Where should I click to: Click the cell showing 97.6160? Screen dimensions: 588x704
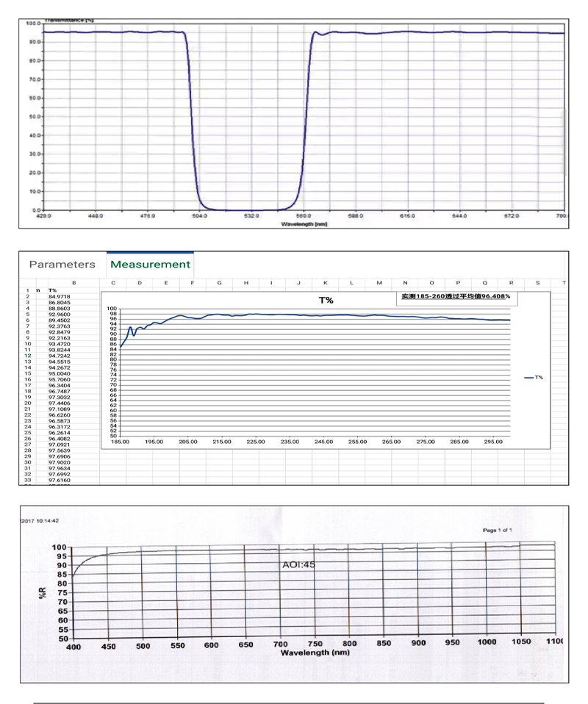pos(60,480)
